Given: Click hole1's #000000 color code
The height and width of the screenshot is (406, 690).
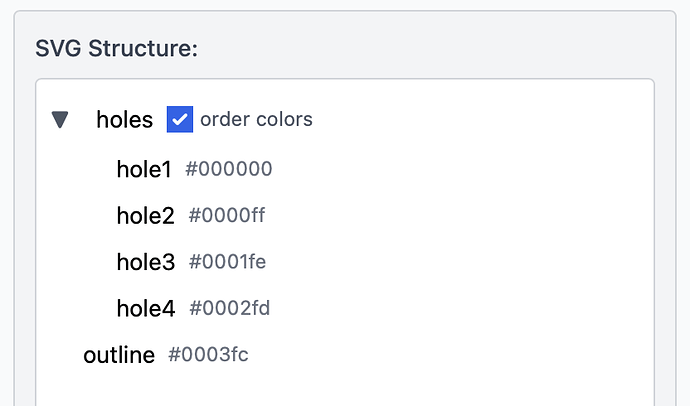Looking at the screenshot, I should pos(229,169).
